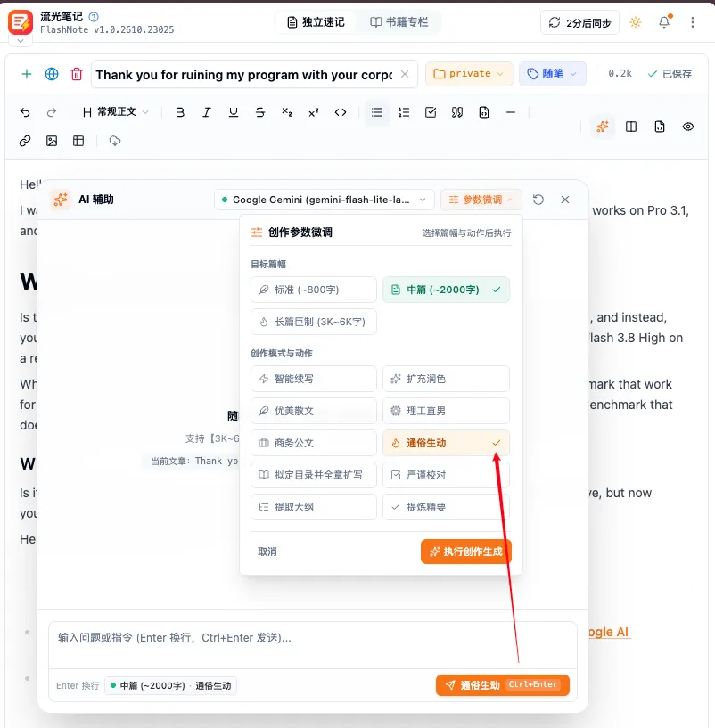Insert a blockquote
715x728 pixels.
[x=457, y=112]
